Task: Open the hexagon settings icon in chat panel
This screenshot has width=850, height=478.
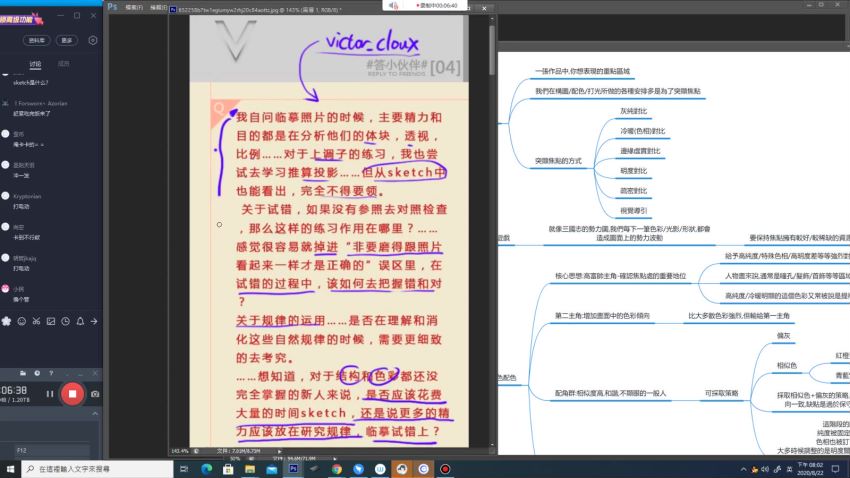Action: coord(93,41)
